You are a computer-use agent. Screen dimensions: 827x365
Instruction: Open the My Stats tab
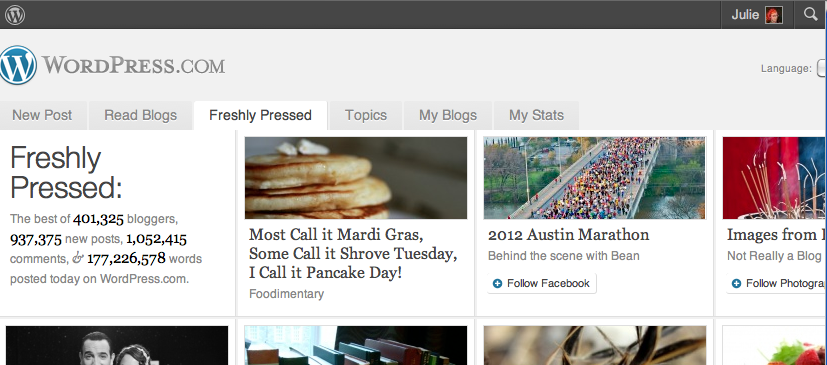[x=536, y=116]
